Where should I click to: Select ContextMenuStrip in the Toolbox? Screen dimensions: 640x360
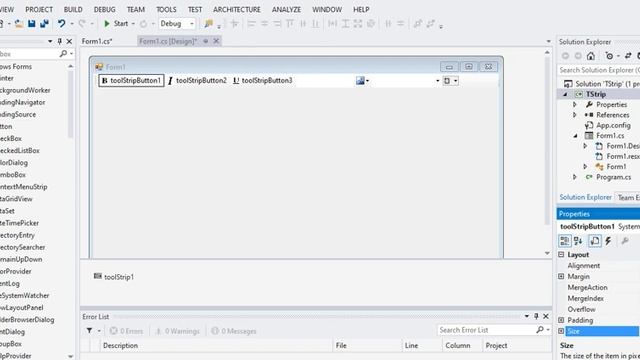point(24,187)
